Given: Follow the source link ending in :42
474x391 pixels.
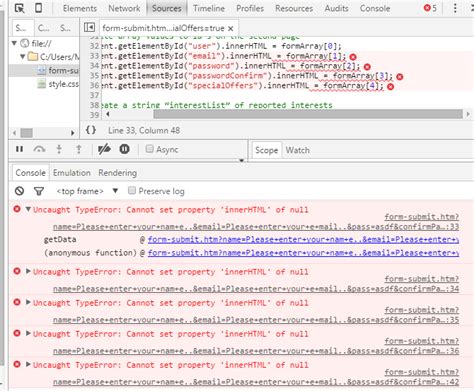Looking at the screenshot, I should click(x=256, y=382).
